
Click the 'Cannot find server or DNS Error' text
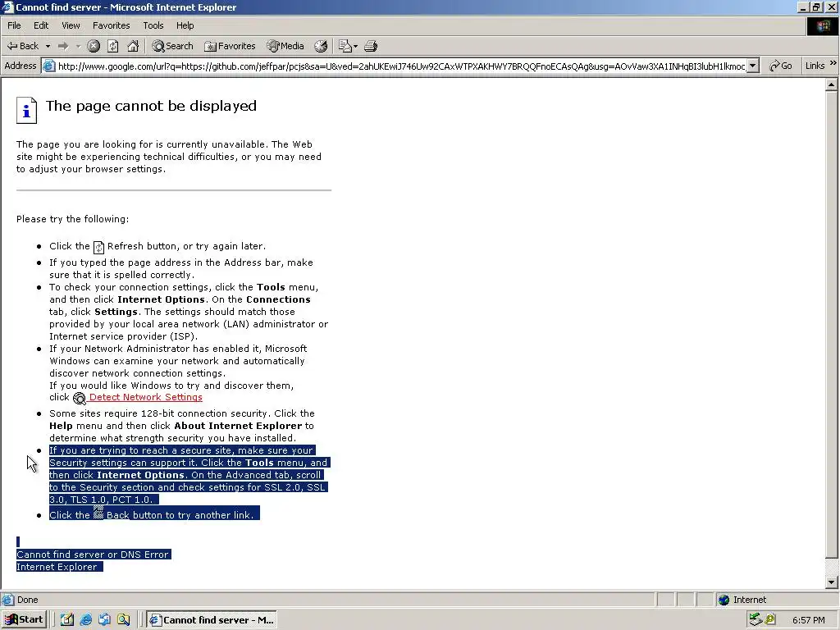[93, 555]
